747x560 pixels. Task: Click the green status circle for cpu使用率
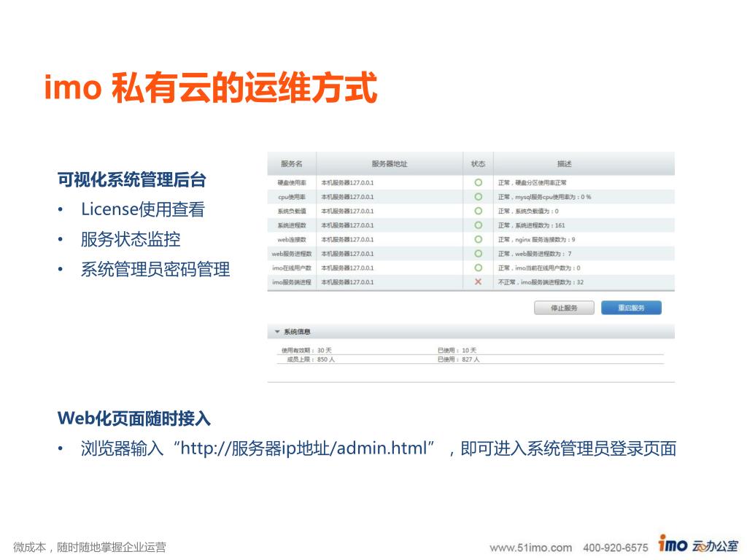pyautogui.click(x=478, y=197)
